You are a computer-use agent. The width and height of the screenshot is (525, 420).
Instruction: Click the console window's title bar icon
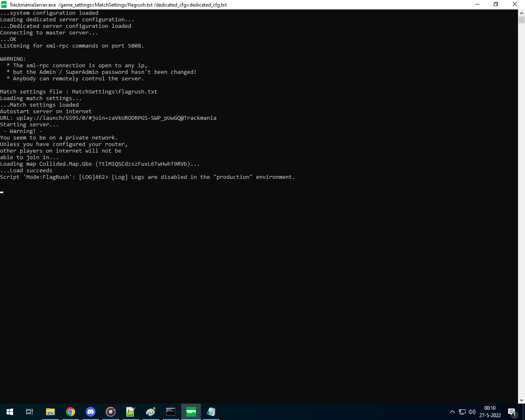click(x=4, y=5)
